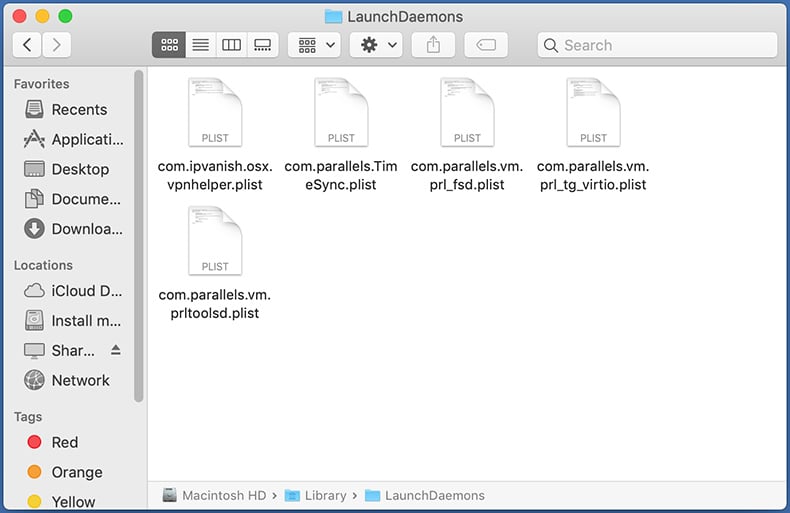Image resolution: width=790 pixels, height=513 pixels.
Task: Select com.ipvanish.osx.vpnhelper.plist file icon
Action: click(215, 112)
